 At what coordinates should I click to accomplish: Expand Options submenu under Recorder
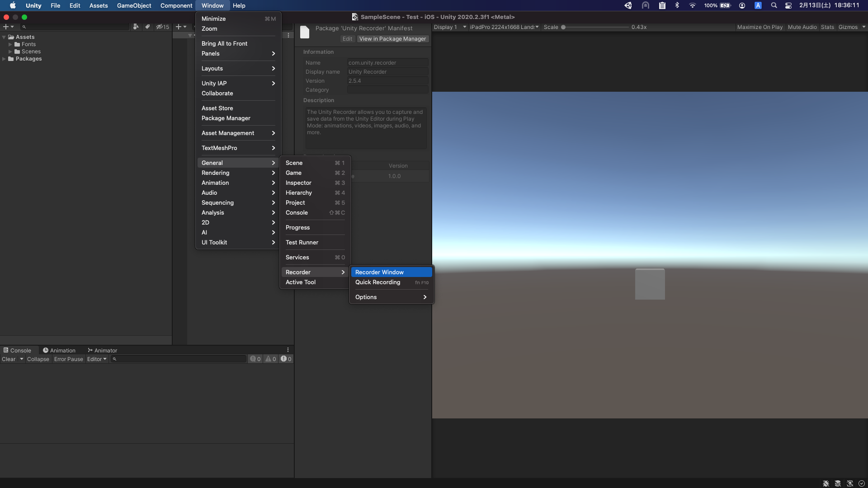[x=392, y=297]
